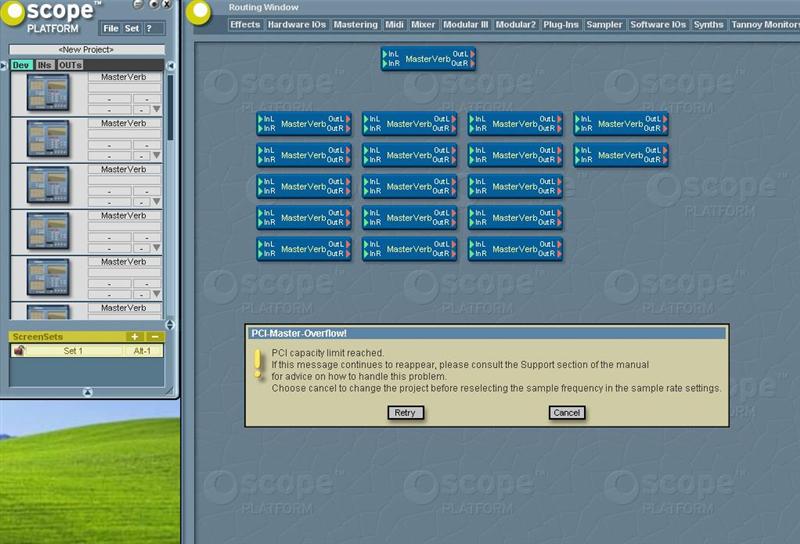
Task: Open the Plug-Ins menu
Action: coord(561,24)
